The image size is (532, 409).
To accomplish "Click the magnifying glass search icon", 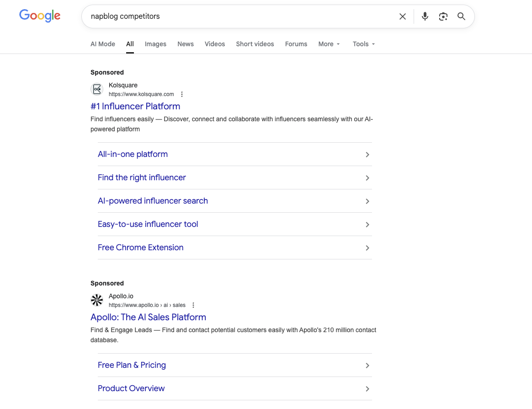I will click(x=461, y=16).
